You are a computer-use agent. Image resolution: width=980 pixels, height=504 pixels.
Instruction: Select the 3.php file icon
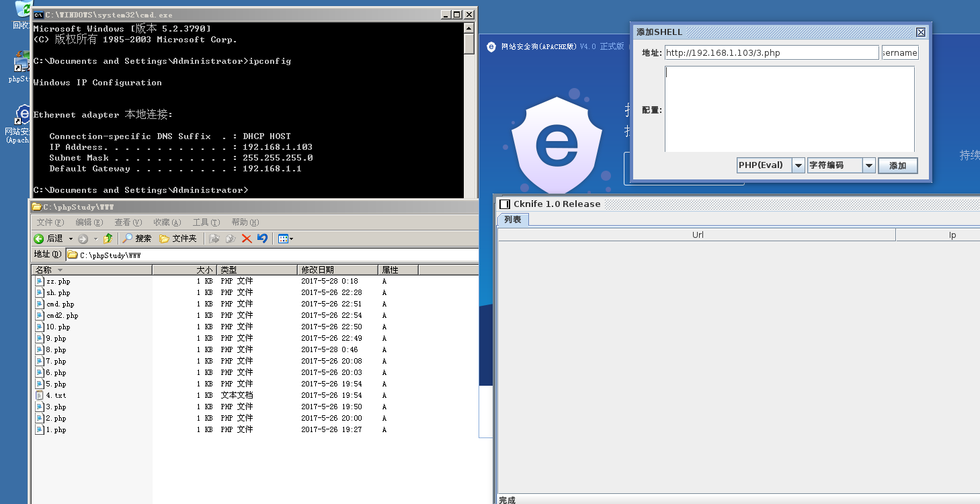(x=40, y=407)
